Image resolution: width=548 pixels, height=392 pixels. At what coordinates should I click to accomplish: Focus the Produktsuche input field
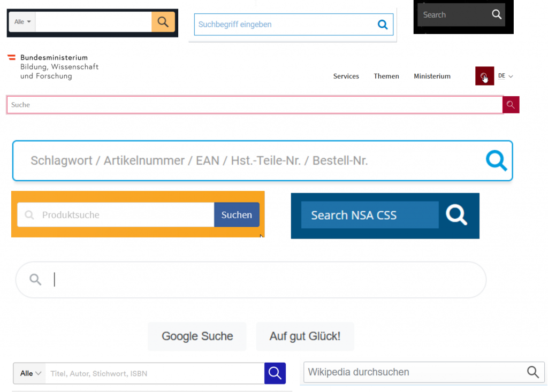(126, 215)
